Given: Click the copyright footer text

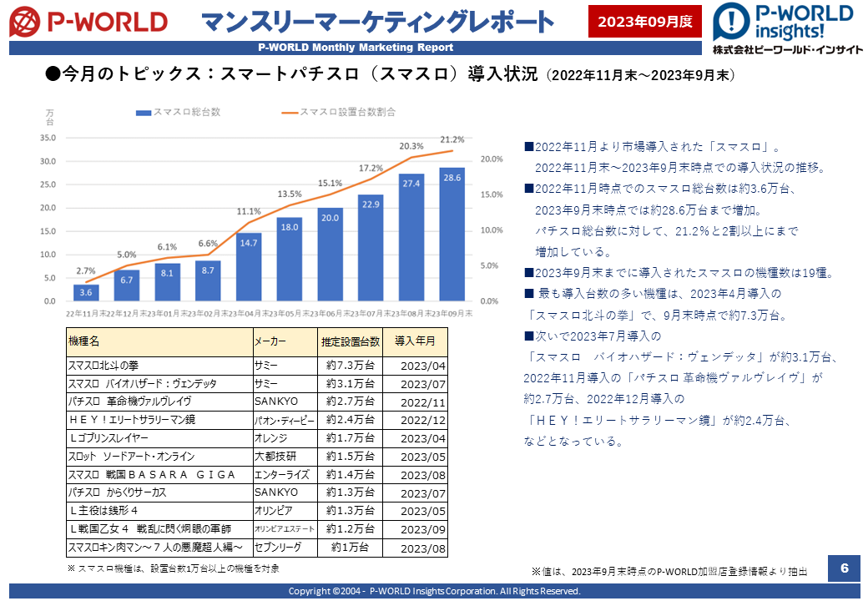Looking at the screenshot, I should 435,591.
